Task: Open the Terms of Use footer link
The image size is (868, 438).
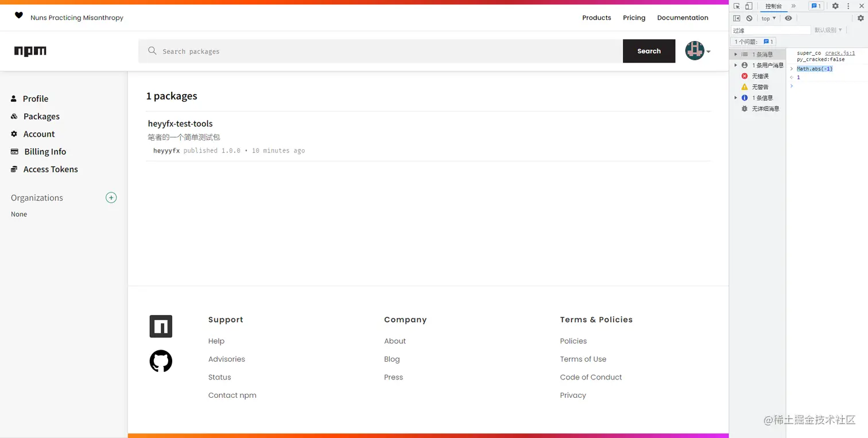Action: coord(583,359)
